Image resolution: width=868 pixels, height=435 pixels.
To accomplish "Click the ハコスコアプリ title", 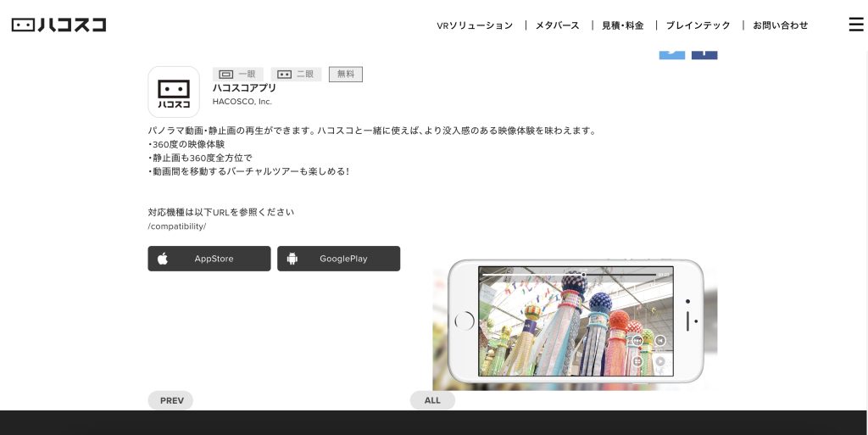I will (244, 88).
